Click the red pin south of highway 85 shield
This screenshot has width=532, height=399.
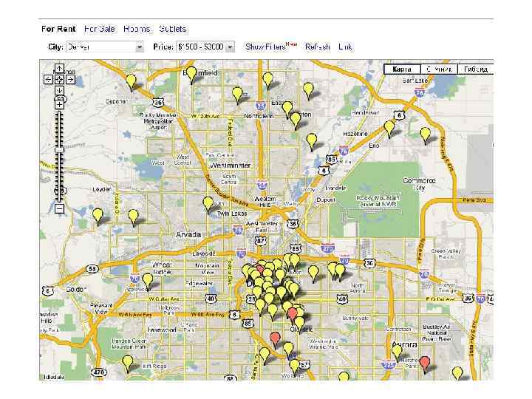275,340
